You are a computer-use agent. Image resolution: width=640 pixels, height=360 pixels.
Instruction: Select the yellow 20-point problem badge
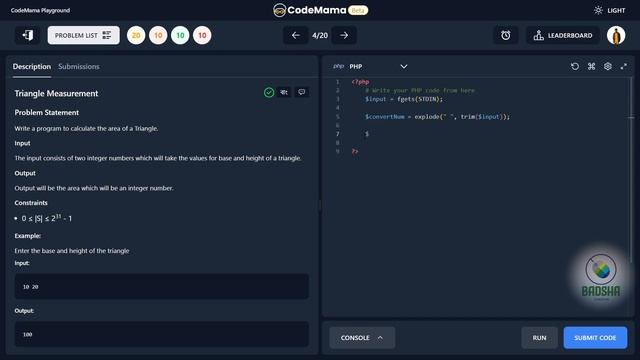[x=136, y=36]
